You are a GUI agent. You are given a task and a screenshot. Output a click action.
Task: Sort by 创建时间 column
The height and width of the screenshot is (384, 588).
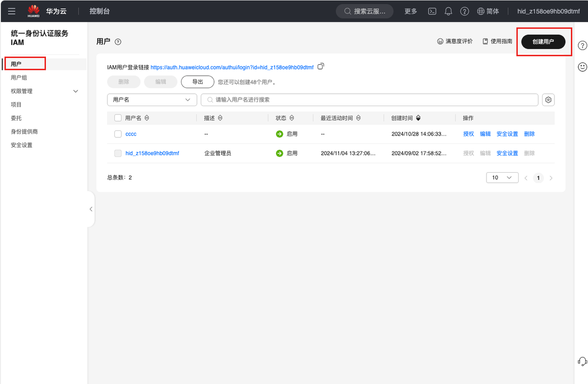coord(418,118)
